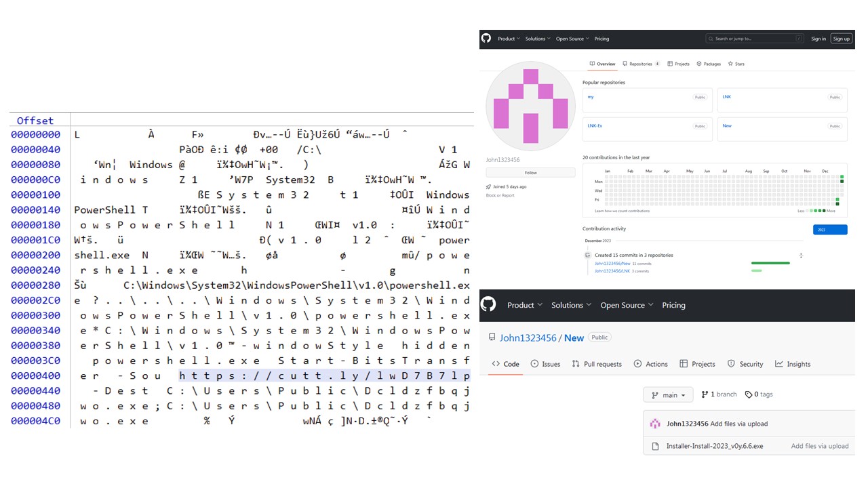Click the Follow button
This screenshot has width=868, height=488.
point(530,173)
